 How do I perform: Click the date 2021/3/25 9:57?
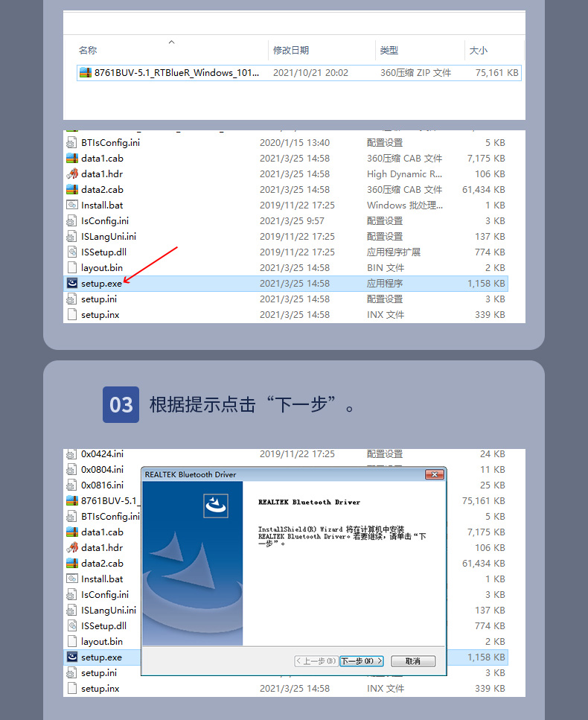point(292,221)
